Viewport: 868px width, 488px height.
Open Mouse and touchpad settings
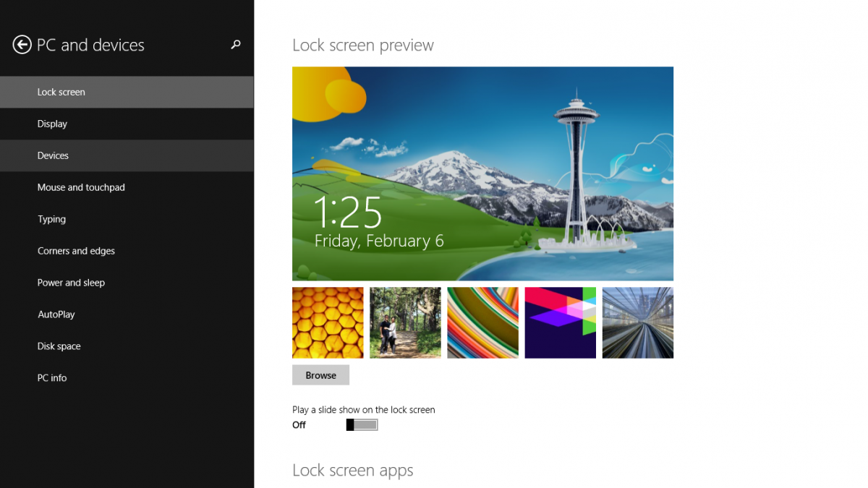[x=127, y=187]
